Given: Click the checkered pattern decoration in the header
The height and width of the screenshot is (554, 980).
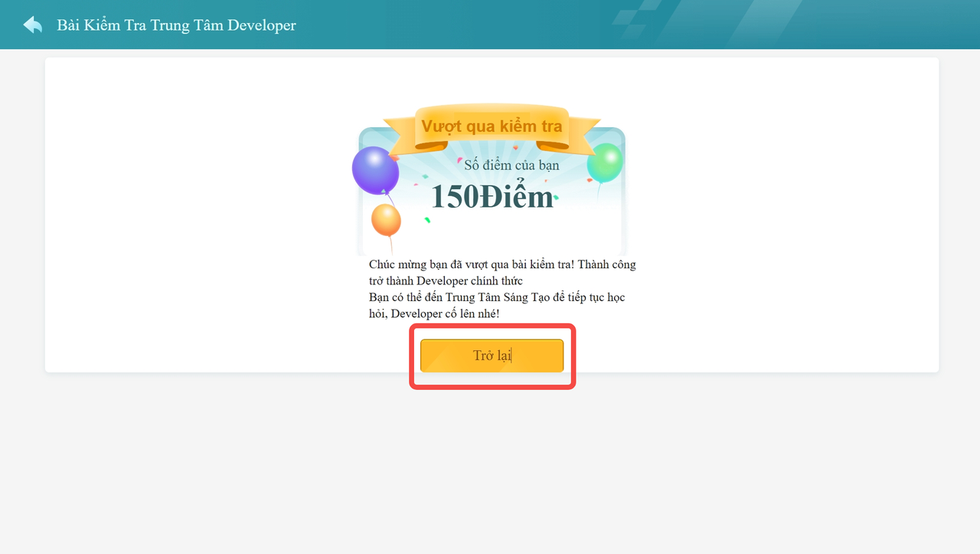Looking at the screenshot, I should [639, 23].
